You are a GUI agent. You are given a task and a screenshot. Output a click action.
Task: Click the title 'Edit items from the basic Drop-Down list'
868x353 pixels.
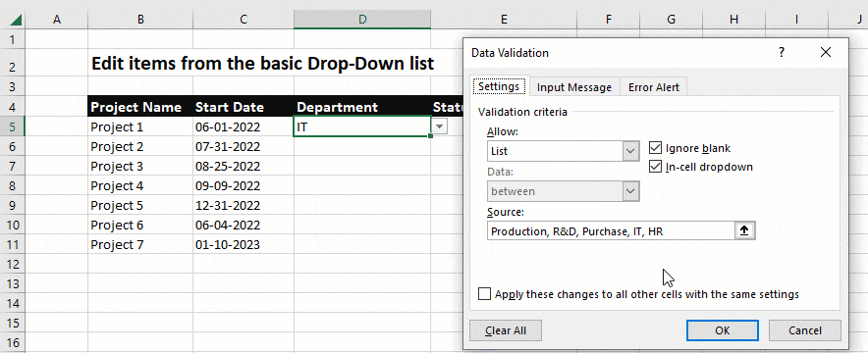coord(262,64)
